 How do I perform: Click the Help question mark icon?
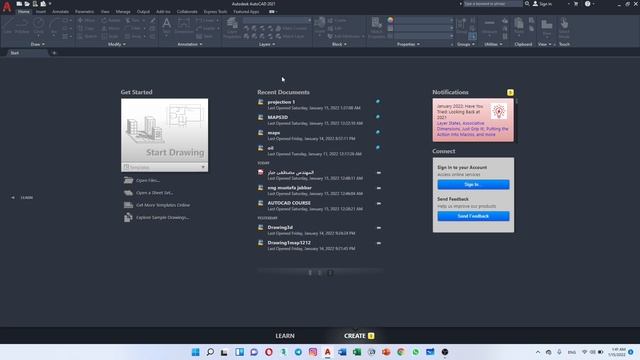(x=587, y=4)
